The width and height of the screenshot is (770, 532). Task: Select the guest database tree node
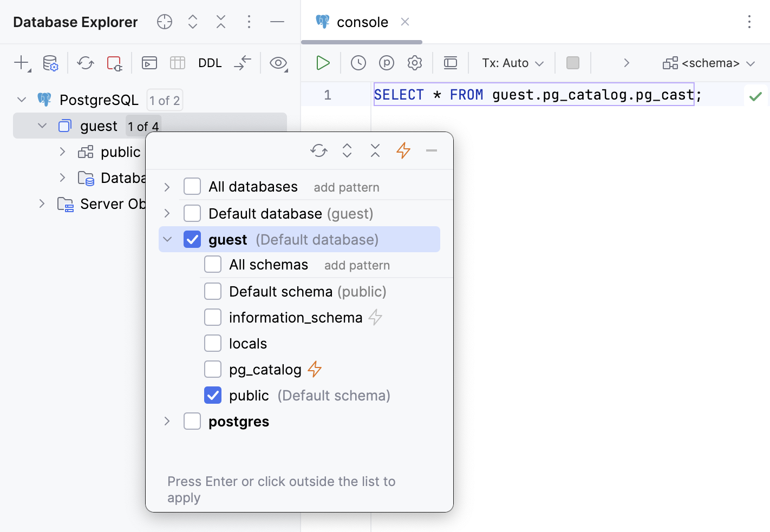(99, 126)
